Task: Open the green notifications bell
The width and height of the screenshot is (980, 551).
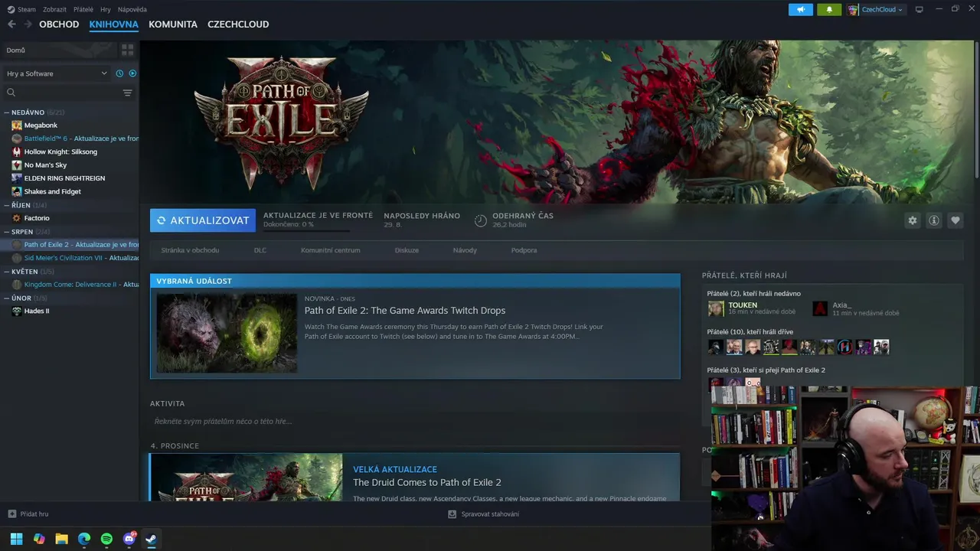Action: pyautogui.click(x=828, y=9)
